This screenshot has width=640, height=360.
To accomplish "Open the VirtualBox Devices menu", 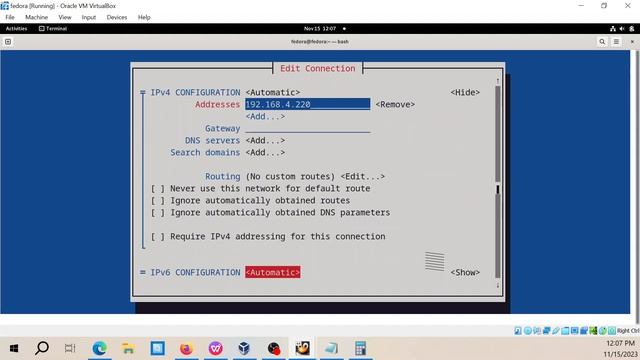I will (117, 17).
